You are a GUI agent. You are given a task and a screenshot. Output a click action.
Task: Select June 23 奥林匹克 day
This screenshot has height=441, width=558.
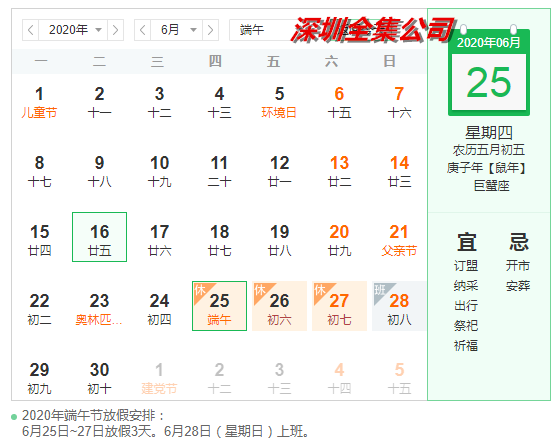point(99,309)
